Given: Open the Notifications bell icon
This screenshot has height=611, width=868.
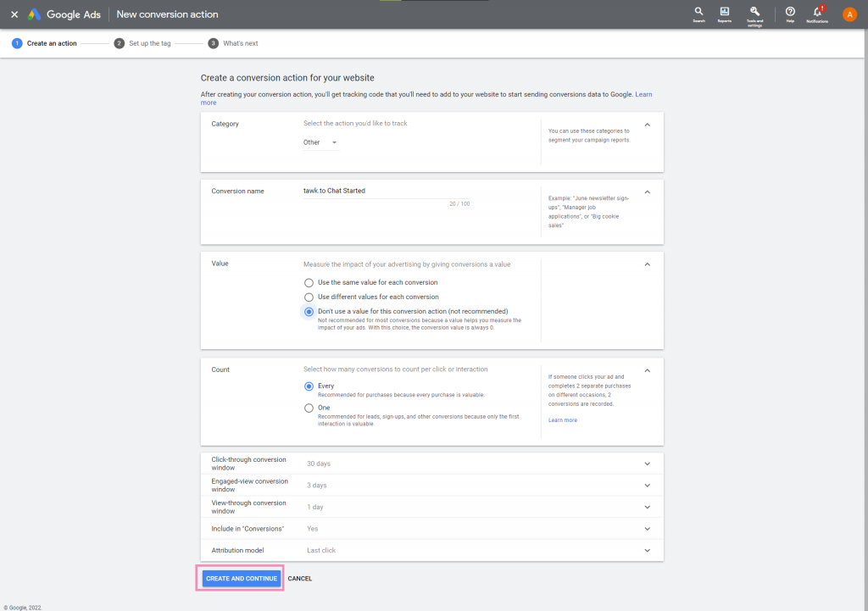Looking at the screenshot, I should pos(817,14).
